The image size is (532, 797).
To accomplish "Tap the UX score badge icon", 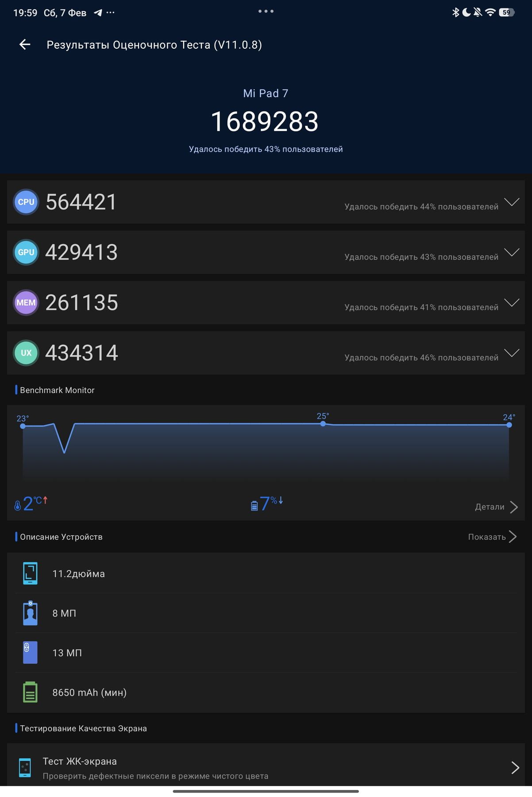I will click(26, 353).
